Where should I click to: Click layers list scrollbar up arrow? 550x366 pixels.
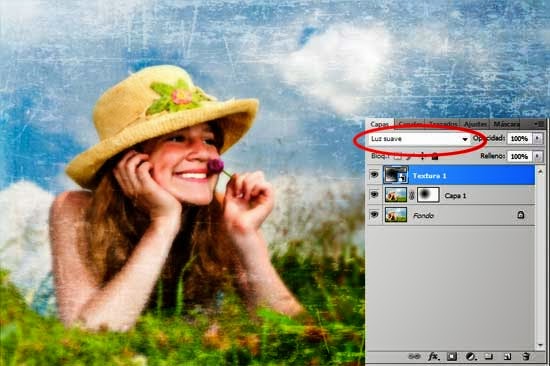(x=541, y=171)
